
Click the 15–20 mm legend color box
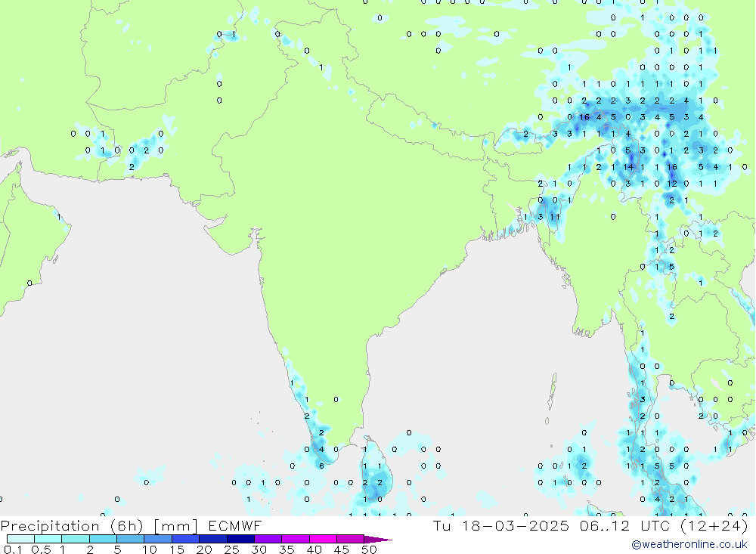click(186, 539)
